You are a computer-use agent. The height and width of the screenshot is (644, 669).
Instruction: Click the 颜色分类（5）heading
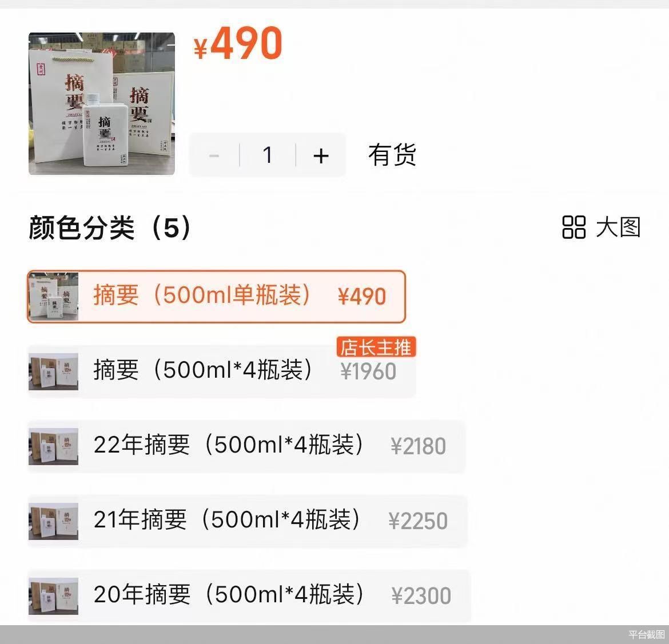[110, 227]
